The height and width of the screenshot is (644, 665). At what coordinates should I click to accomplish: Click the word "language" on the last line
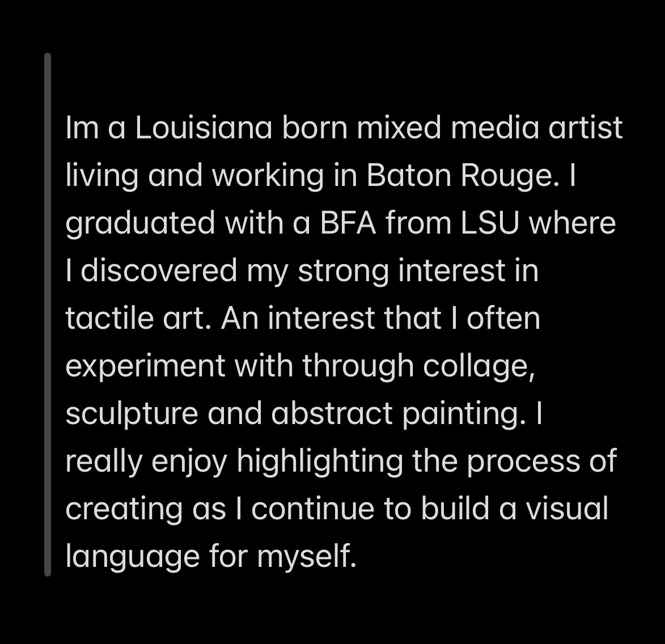tap(133, 556)
